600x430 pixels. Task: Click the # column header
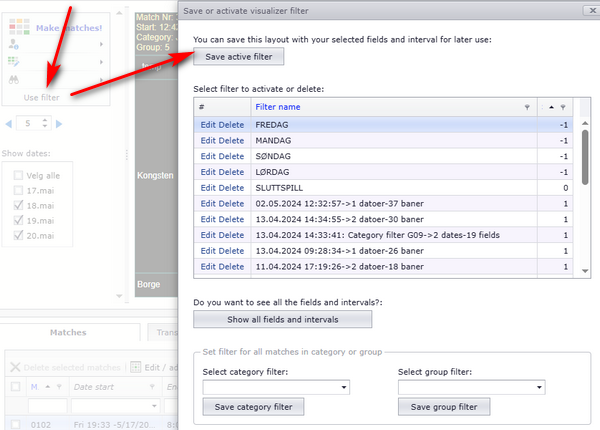click(x=222, y=107)
